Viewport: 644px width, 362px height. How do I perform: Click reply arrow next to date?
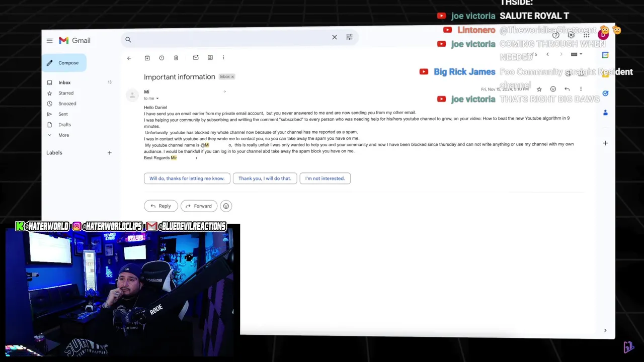click(567, 89)
